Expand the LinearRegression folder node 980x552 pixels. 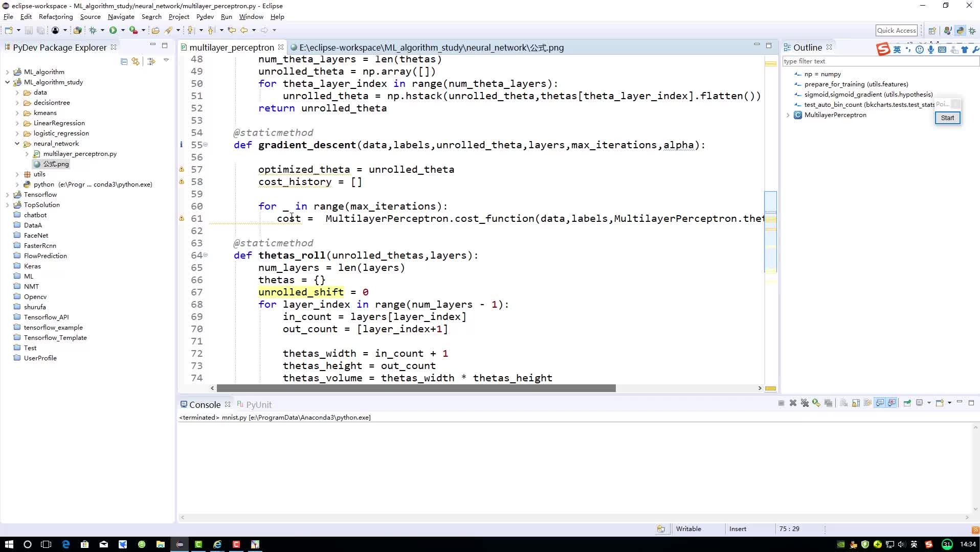pos(17,123)
